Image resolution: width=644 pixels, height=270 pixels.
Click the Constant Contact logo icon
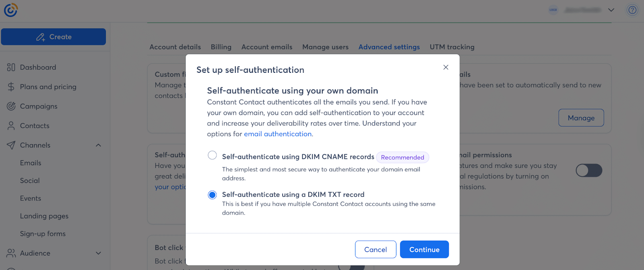[11, 10]
